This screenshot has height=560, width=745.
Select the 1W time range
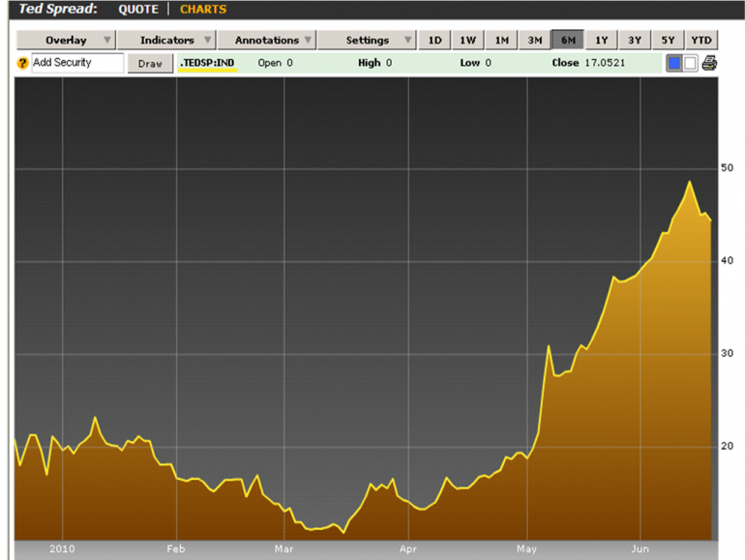point(468,40)
